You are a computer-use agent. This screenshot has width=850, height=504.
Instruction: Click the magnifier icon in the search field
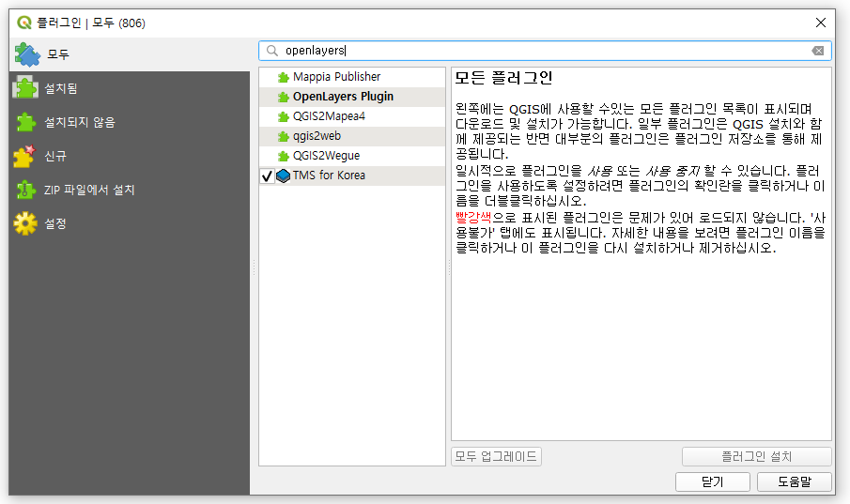tap(272, 51)
